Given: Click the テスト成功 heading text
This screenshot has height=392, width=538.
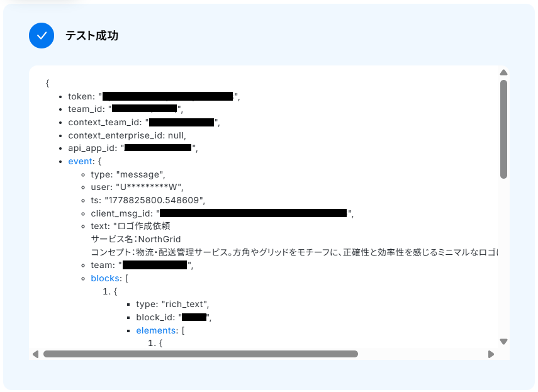Looking at the screenshot, I should [92, 36].
